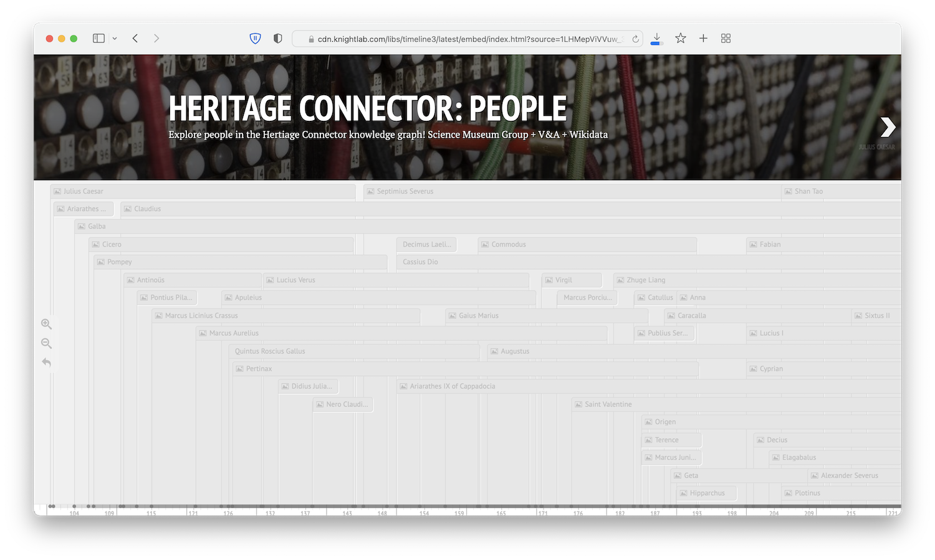Select the Shan Tao timeline marker

tap(841, 191)
